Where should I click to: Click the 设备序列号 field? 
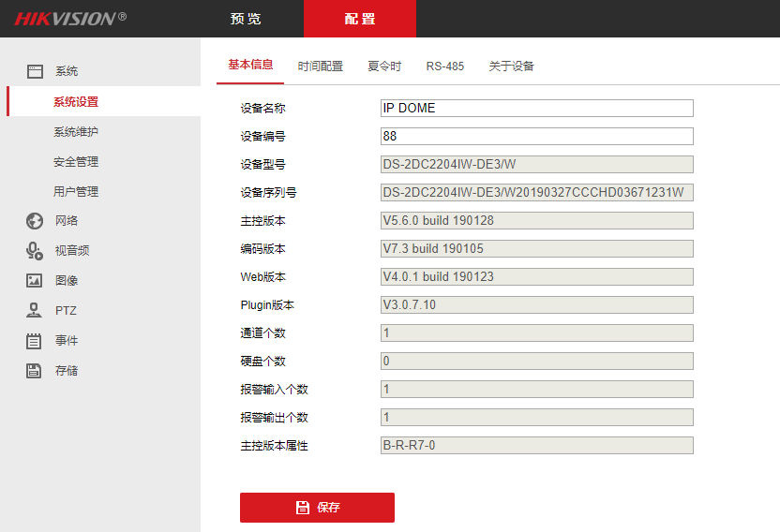click(x=537, y=192)
